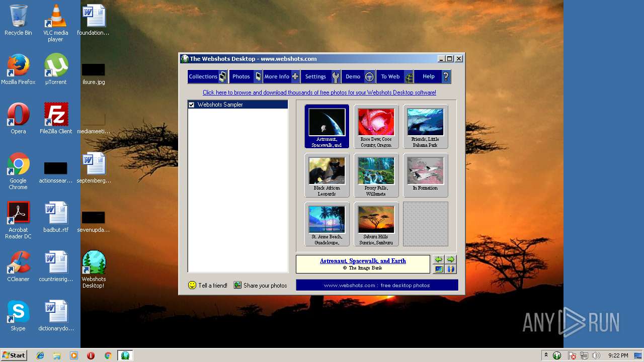Select the dictionarydo document desktop file

(x=55, y=315)
